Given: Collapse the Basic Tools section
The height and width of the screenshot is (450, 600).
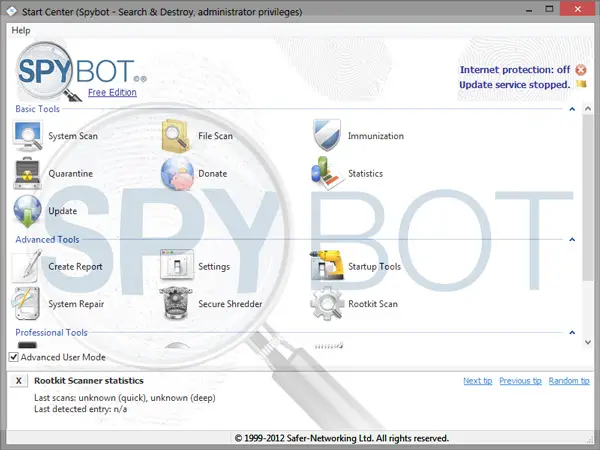Looking at the screenshot, I should pos(572,109).
